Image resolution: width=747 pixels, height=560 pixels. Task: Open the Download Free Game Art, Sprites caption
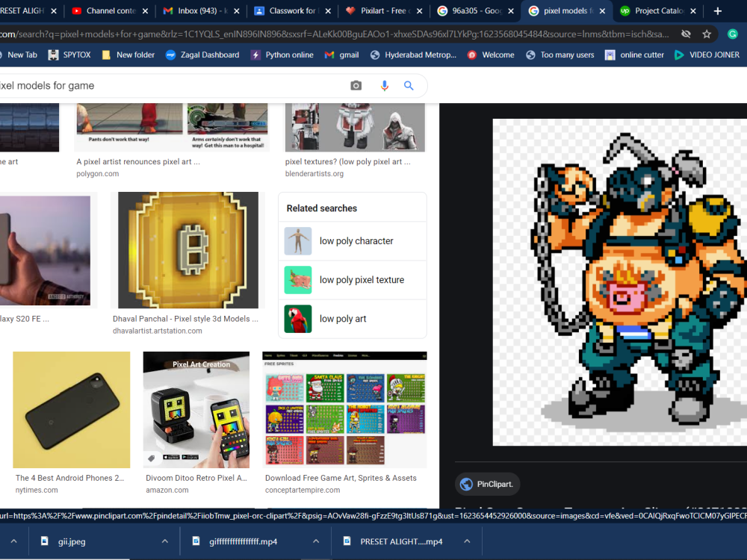coord(341,478)
